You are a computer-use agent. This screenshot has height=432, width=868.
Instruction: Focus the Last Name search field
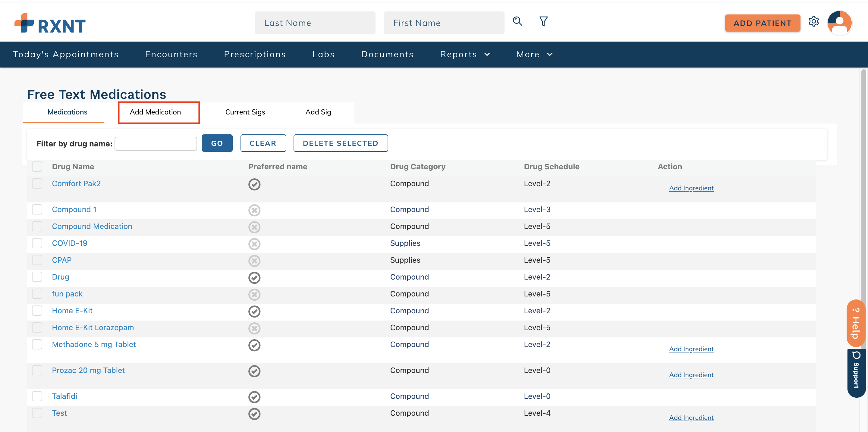click(x=315, y=23)
